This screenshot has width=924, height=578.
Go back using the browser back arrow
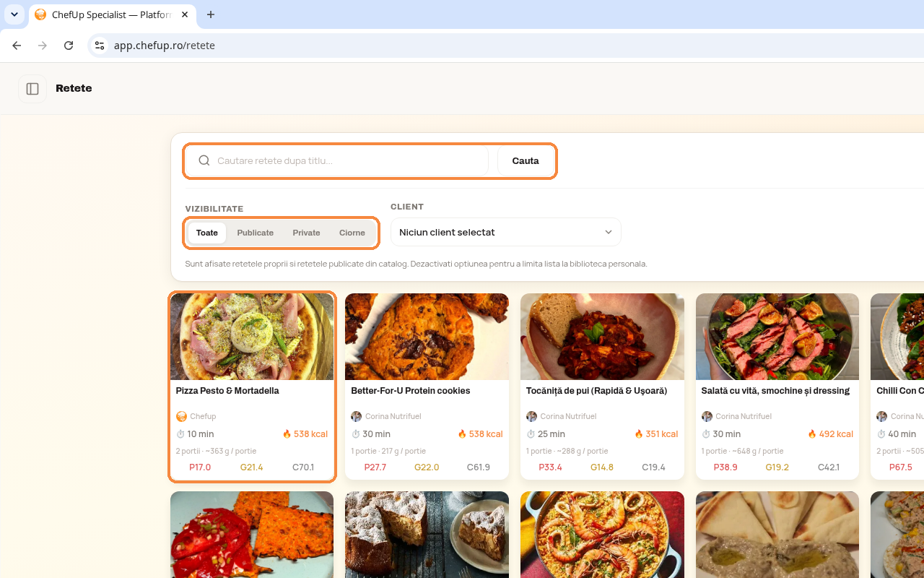point(17,46)
